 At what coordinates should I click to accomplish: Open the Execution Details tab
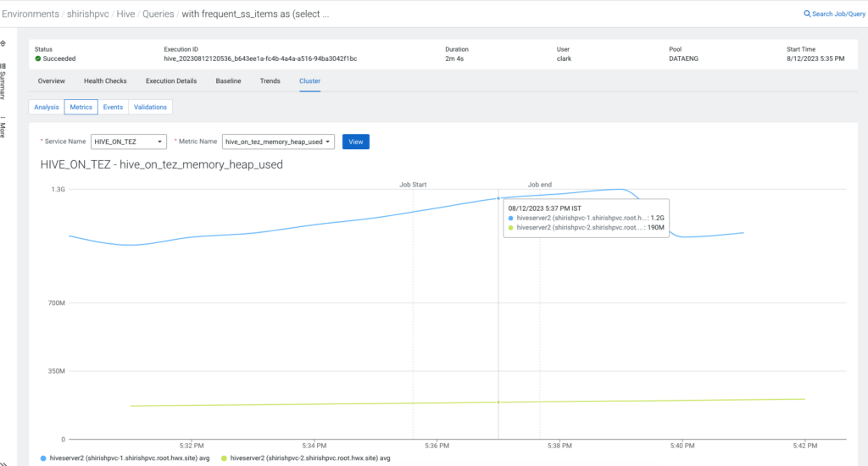click(x=171, y=81)
